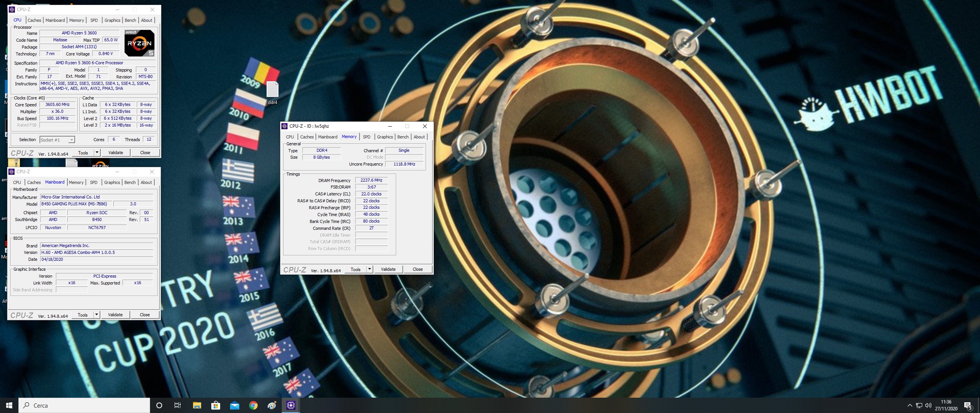Open SPD tab in top CPU window
980x413 pixels.
94,20
